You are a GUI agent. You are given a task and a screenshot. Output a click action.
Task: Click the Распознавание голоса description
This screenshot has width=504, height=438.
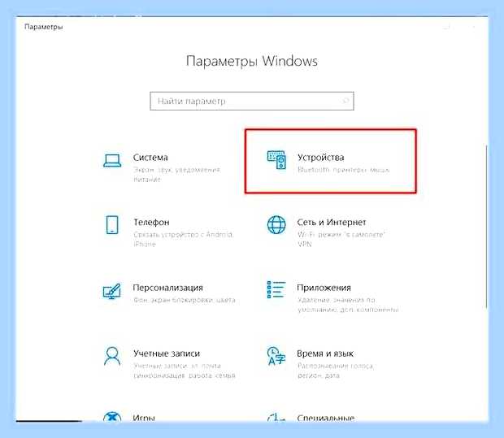[x=335, y=371]
